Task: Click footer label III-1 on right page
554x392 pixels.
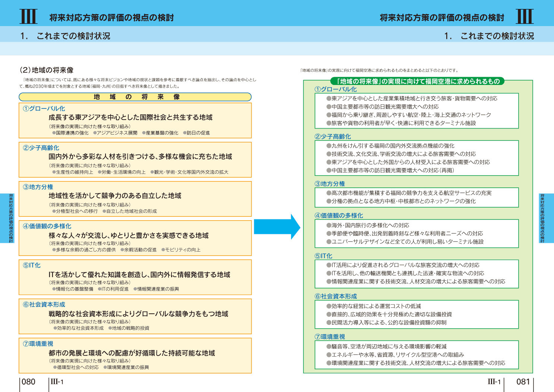Action: [x=494, y=382]
